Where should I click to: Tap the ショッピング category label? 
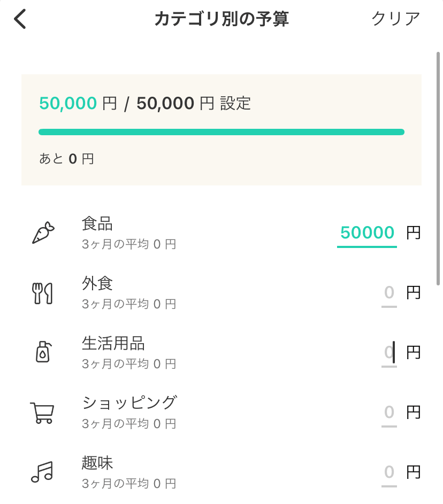click(129, 403)
